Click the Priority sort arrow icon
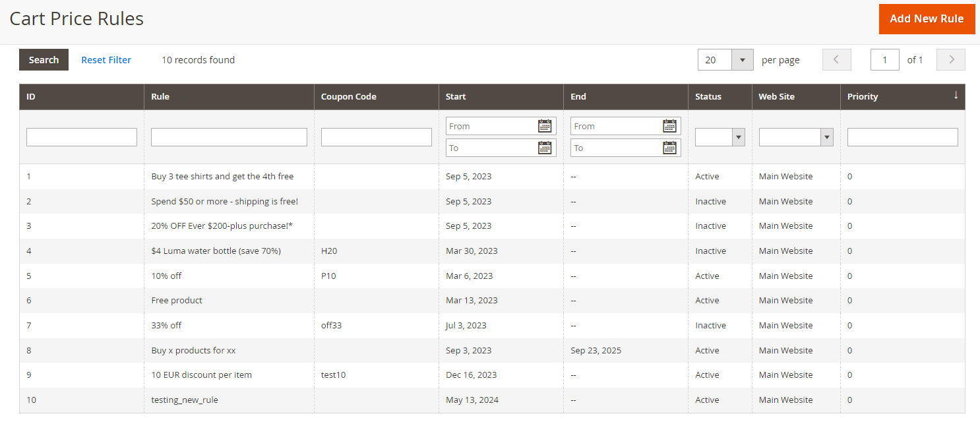The image size is (980, 422). click(956, 96)
